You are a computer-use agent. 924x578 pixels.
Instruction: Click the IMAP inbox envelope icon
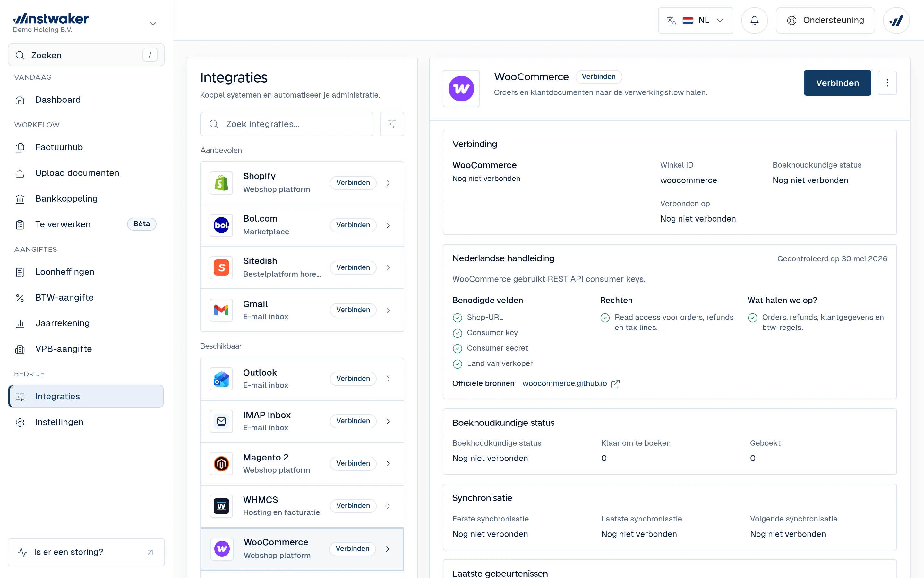[221, 421]
